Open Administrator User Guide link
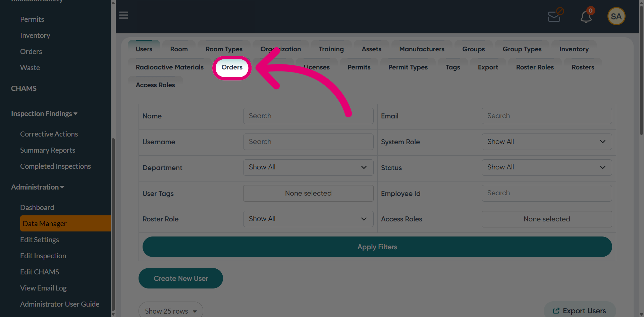The width and height of the screenshot is (644, 317). pyautogui.click(x=60, y=304)
